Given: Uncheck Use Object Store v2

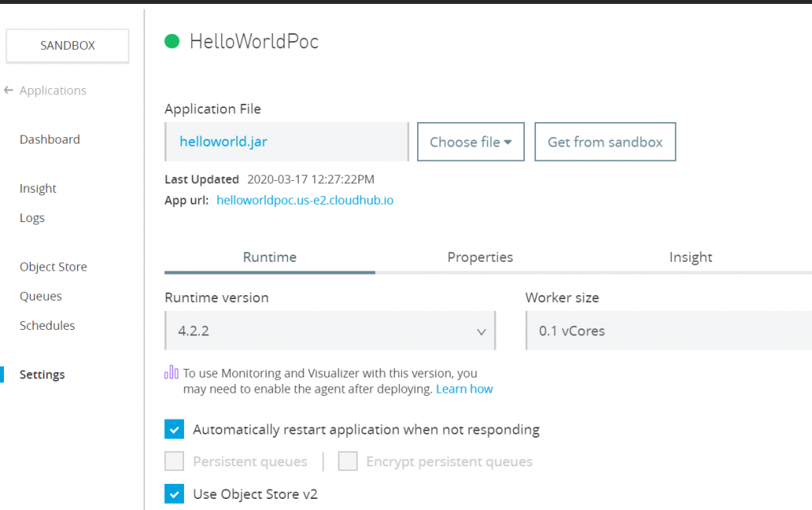Looking at the screenshot, I should pyautogui.click(x=174, y=493).
